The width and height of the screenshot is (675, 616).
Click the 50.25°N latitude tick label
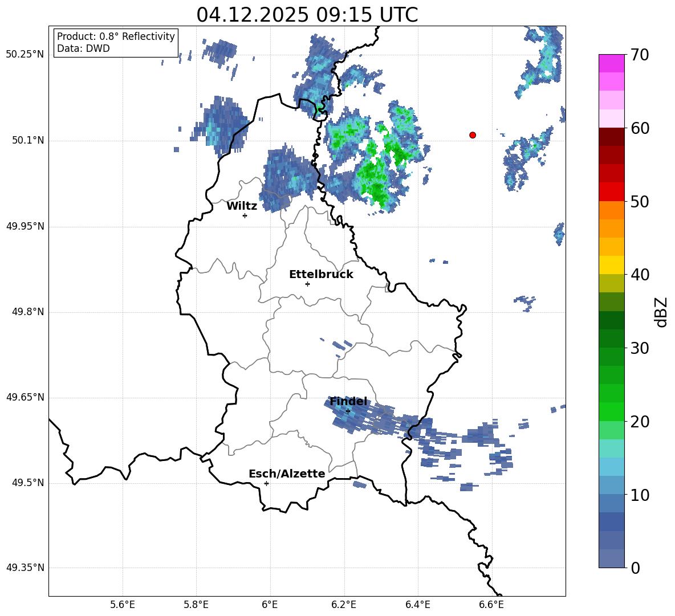pos(25,55)
